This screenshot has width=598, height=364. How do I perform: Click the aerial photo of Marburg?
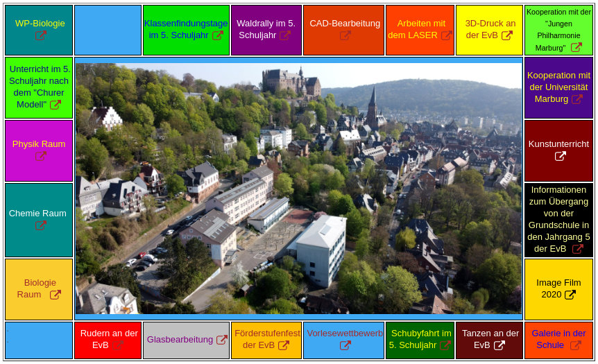[x=298, y=189]
